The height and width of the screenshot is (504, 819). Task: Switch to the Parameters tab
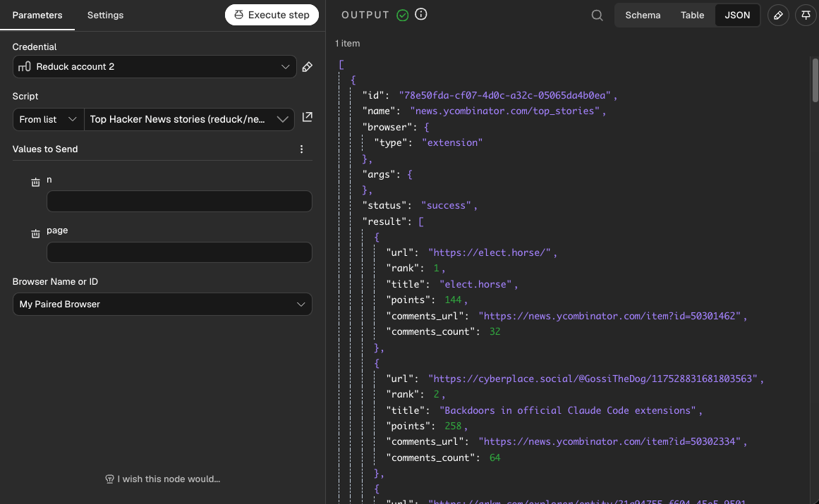pyautogui.click(x=37, y=15)
